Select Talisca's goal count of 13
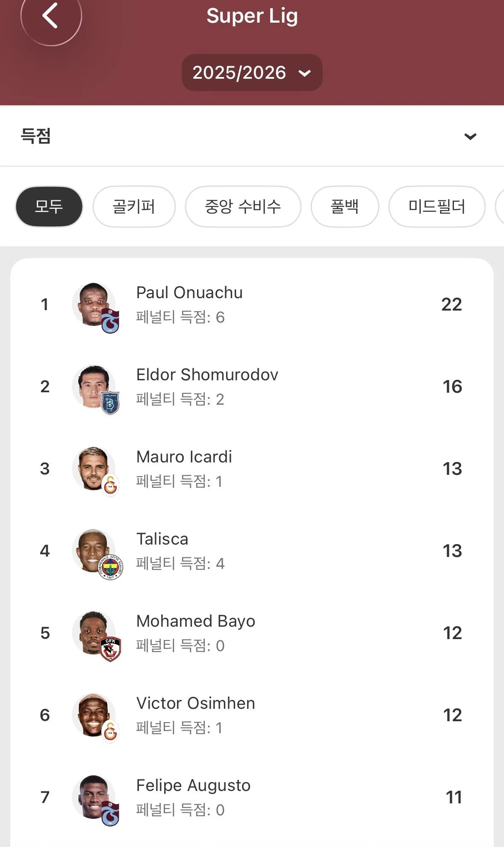 click(x=452, y=551)
